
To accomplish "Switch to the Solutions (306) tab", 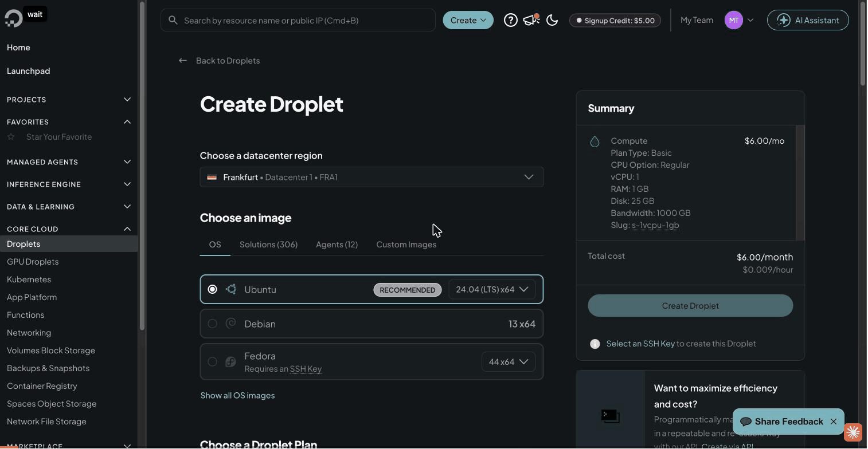I will 268,245.
